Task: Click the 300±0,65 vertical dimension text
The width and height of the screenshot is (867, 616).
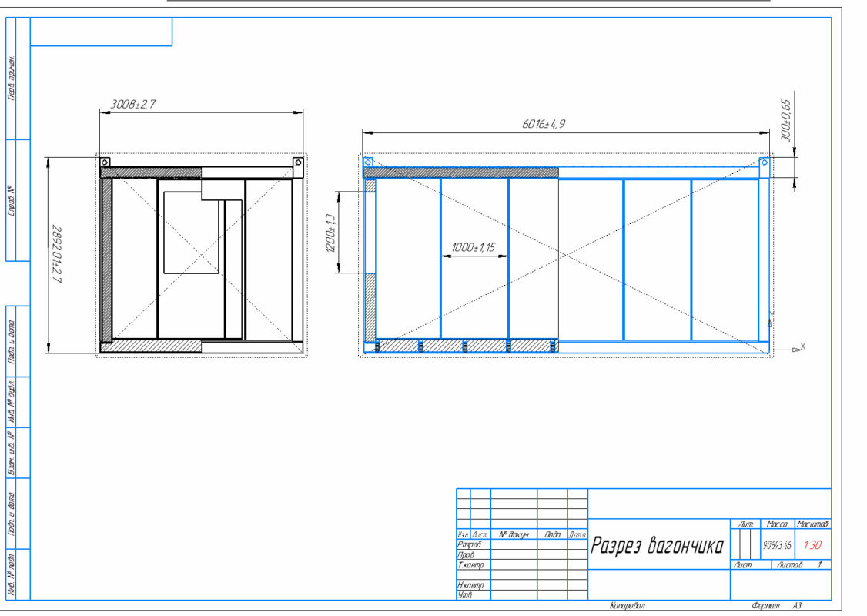Action: click(x=785, y=118)
